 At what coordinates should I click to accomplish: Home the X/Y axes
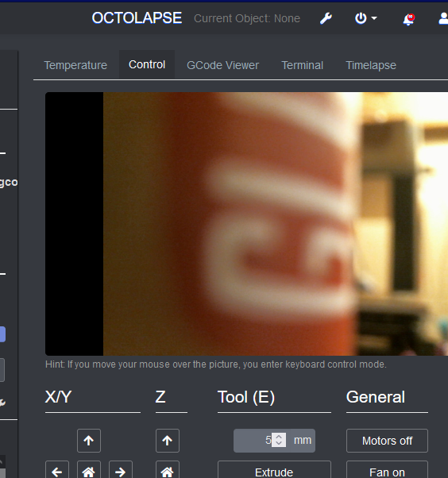pos(89,469)
